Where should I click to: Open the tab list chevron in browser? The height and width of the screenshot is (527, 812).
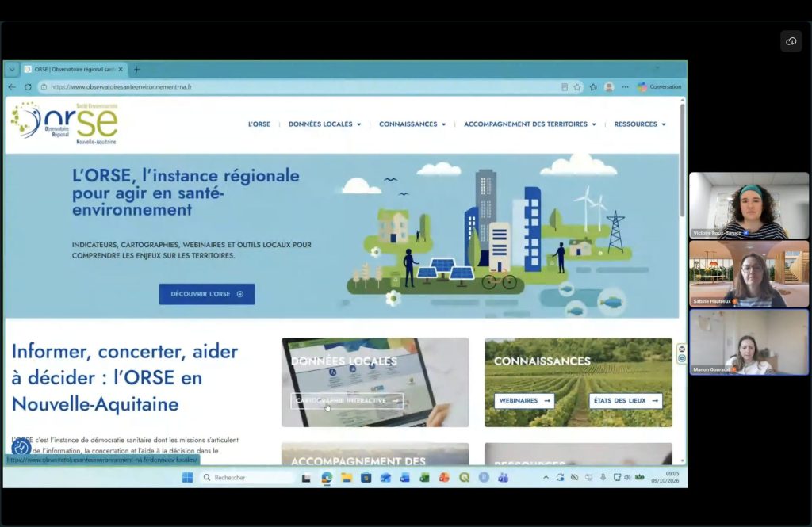12,70
